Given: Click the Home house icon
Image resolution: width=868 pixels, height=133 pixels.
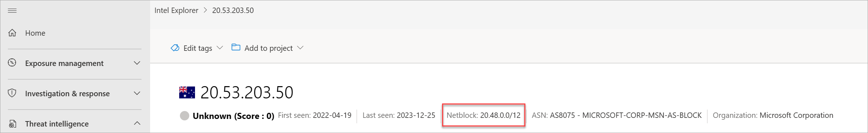Looking at the screenshot, I should 12,33.
